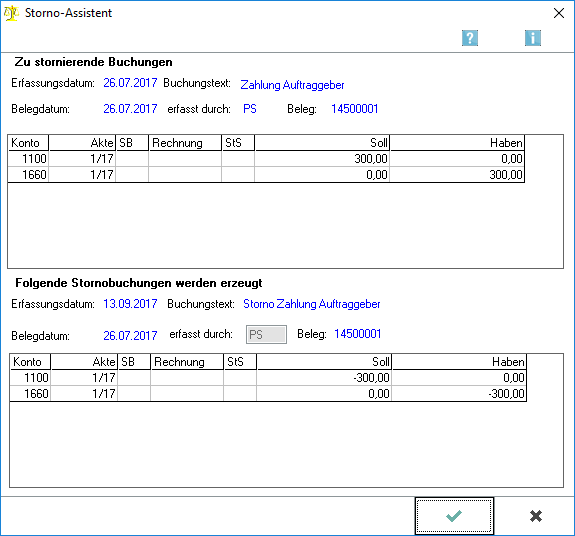
Task: Select row 1660 in upper booking table
Action: click(266, 175)
